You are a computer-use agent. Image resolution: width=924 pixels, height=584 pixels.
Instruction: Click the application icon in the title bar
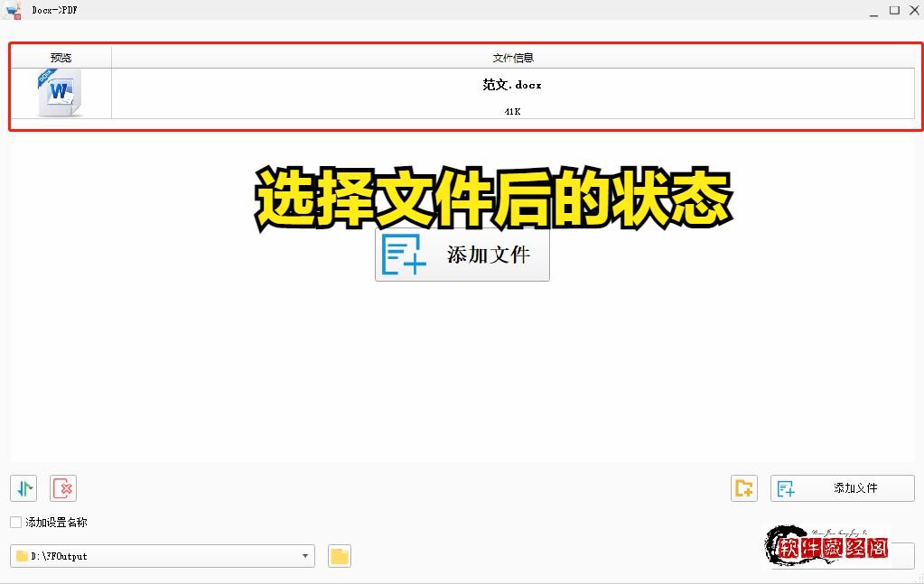(12, 9)
